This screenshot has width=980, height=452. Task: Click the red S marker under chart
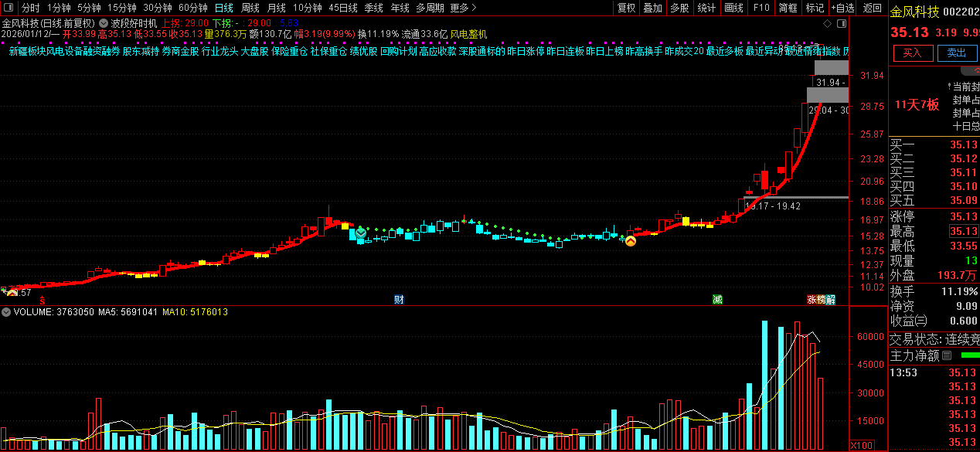[x=43, y=300]
